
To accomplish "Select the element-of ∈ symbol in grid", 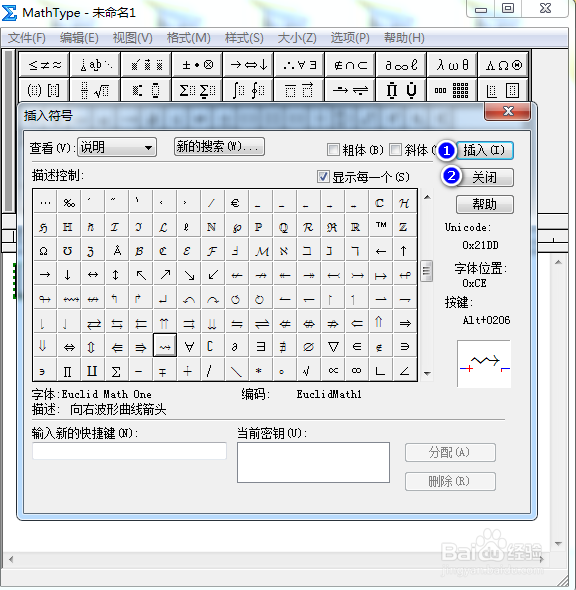I will (x=357, y=346).
